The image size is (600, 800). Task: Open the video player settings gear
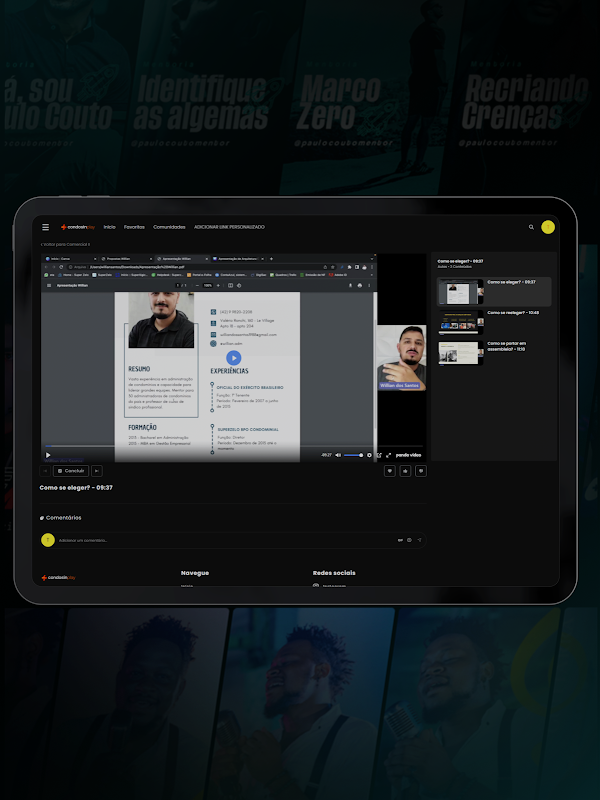point(369,455)
